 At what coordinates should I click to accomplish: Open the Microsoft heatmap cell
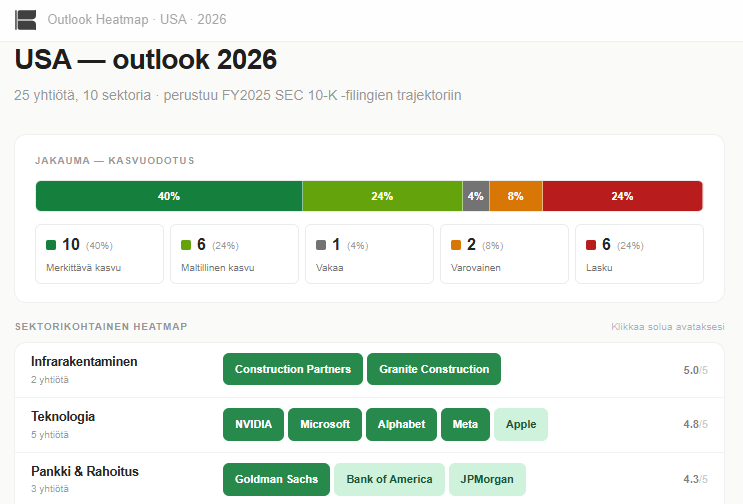(325, 424)
